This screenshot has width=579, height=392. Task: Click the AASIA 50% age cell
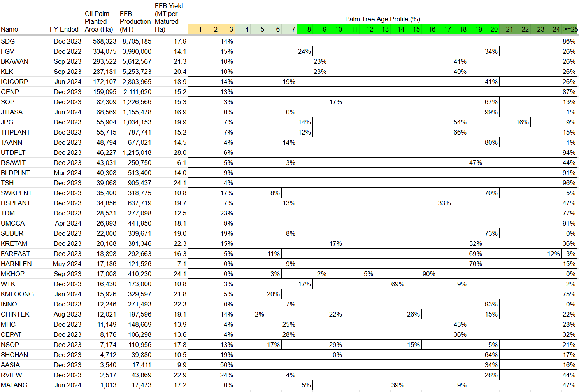(212, 365)
